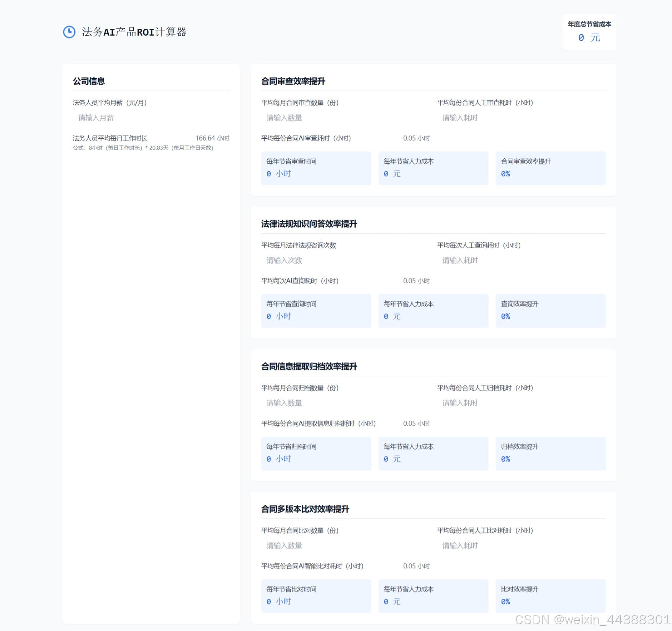Focus the 法务人员平均月薪 input field
The height and width of the screenshot is (631, 672).
tap(151, 118)
